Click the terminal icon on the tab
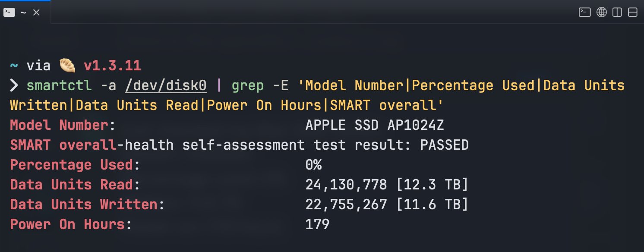644x252 pixels. [9, 13]
